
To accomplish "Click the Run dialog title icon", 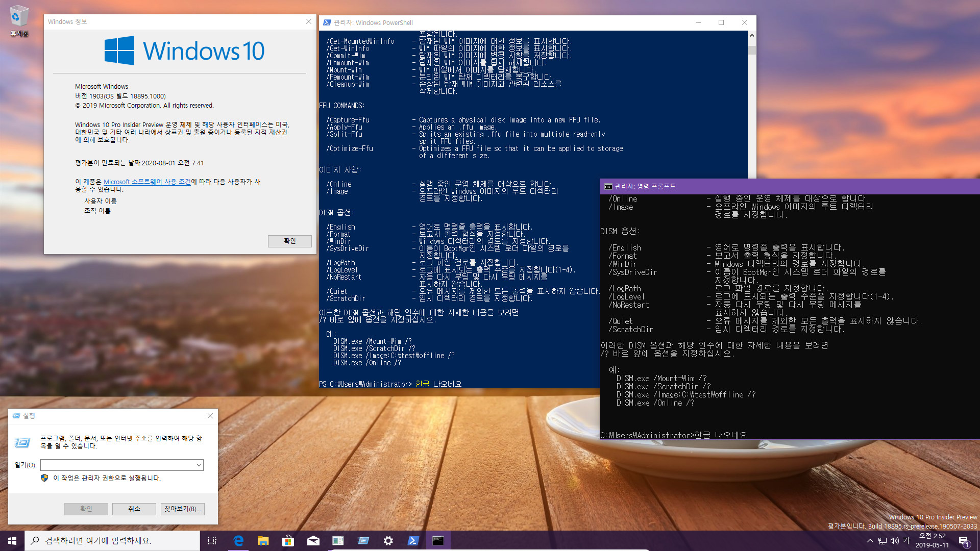I will point(16,416).
